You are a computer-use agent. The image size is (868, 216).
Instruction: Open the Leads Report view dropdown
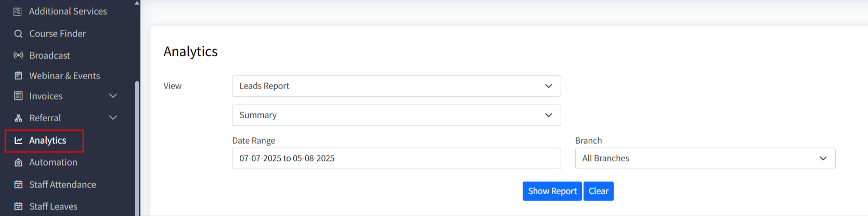[x=396, y=86]
